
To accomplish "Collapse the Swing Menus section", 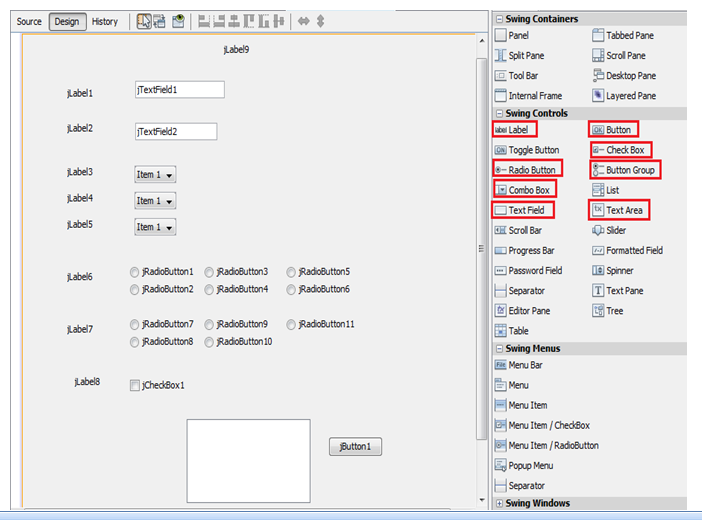I will 499,349.
